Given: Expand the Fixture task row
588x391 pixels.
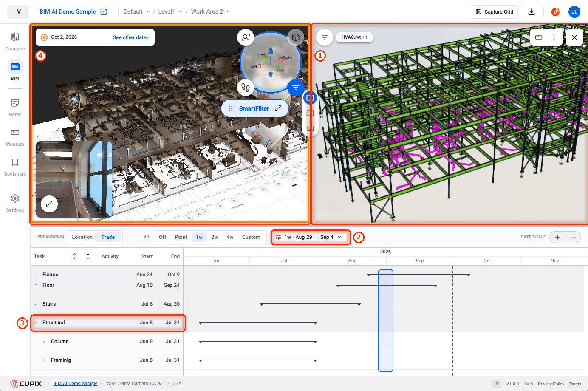Looking at the screenshot, I should (36, 275).
